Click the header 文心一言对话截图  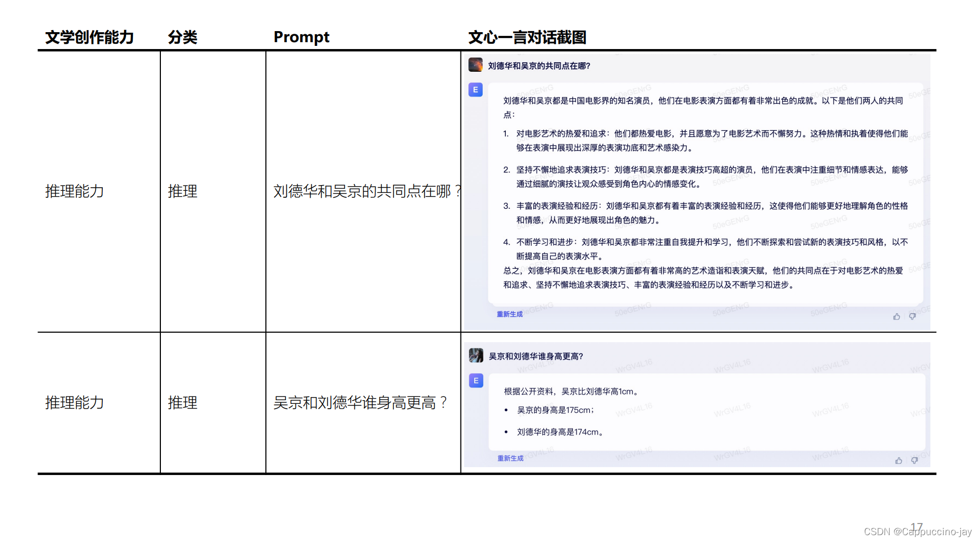pyautogui.click(x=527, y=37)
